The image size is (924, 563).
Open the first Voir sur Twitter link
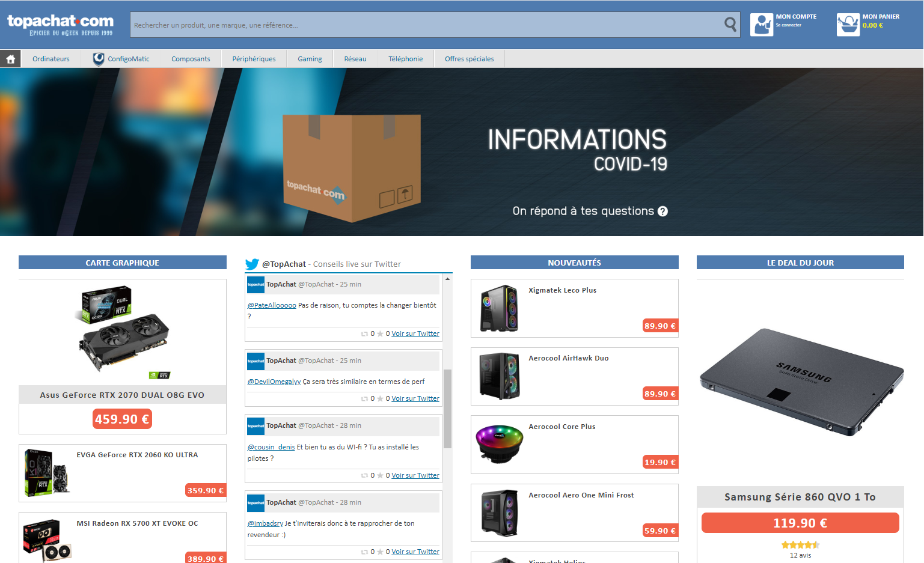pyautogui.click(x=415, y=333)
